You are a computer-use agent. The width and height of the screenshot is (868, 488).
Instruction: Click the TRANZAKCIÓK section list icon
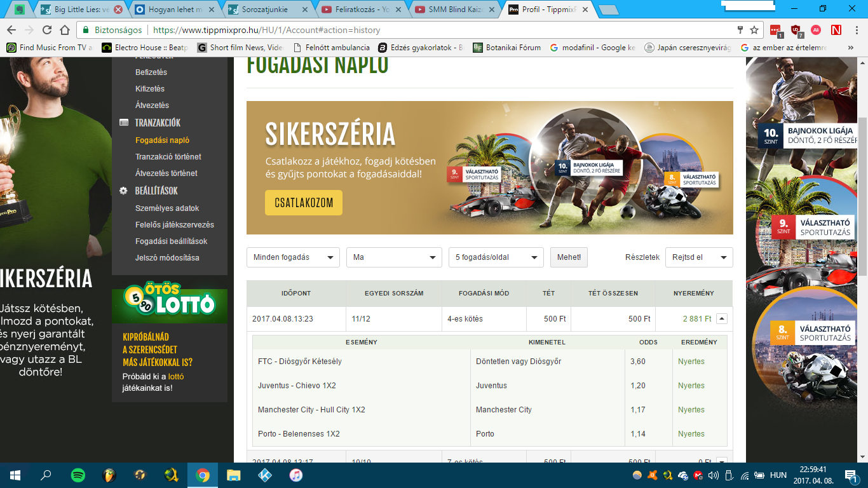123,123
